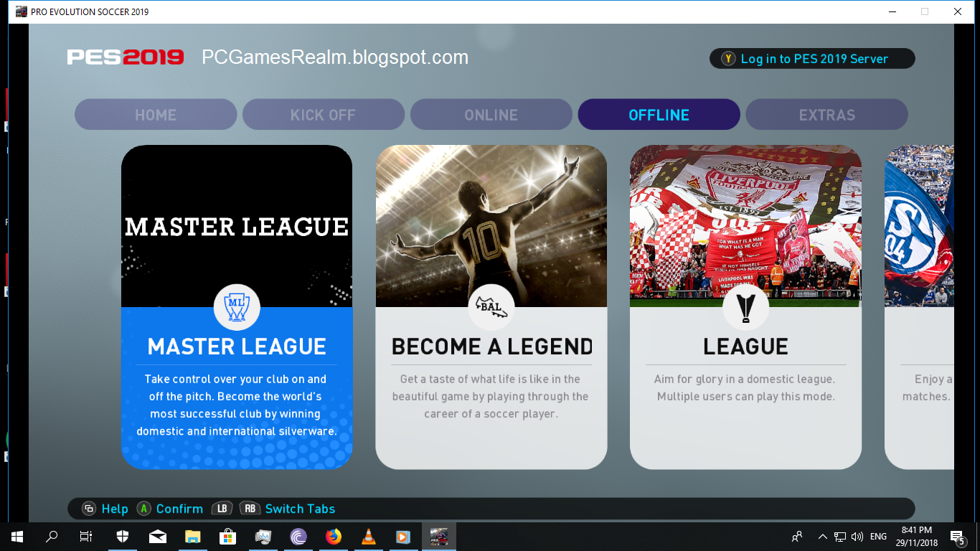This screenshot has height=551, width=980.
Task: Switch to the KICK OFF tab
Action: pyautogui.click(x=324, y=115)
